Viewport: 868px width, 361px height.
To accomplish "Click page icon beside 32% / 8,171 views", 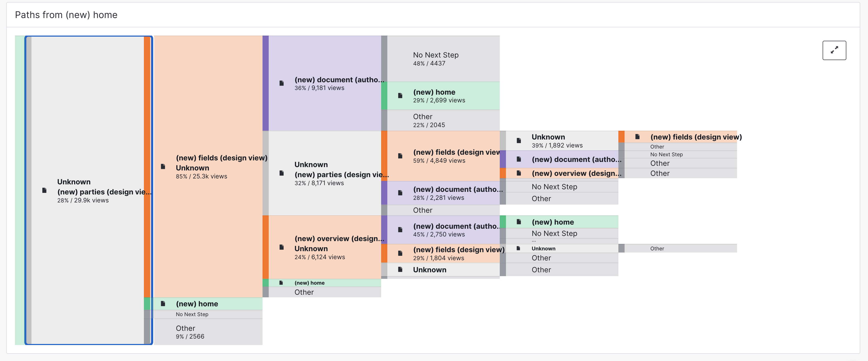I will [282, 173].
